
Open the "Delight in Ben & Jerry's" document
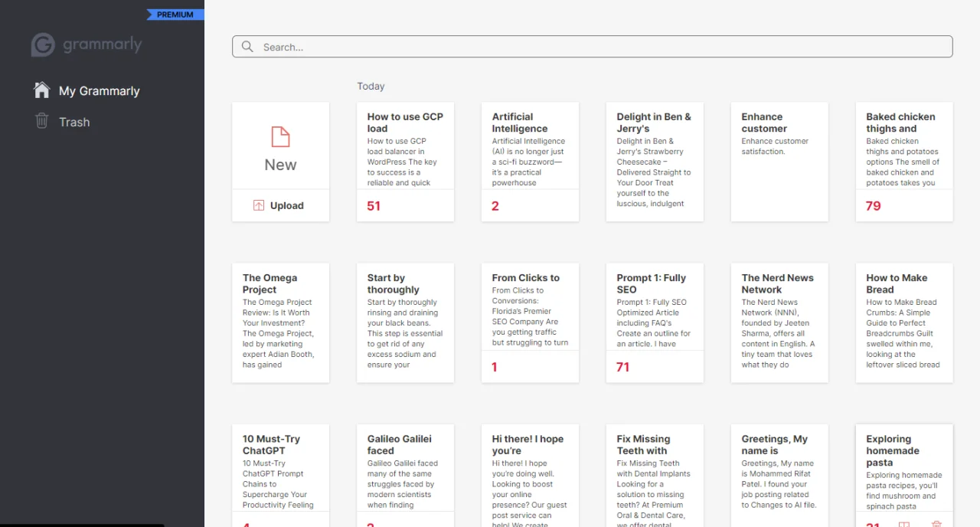655,162
